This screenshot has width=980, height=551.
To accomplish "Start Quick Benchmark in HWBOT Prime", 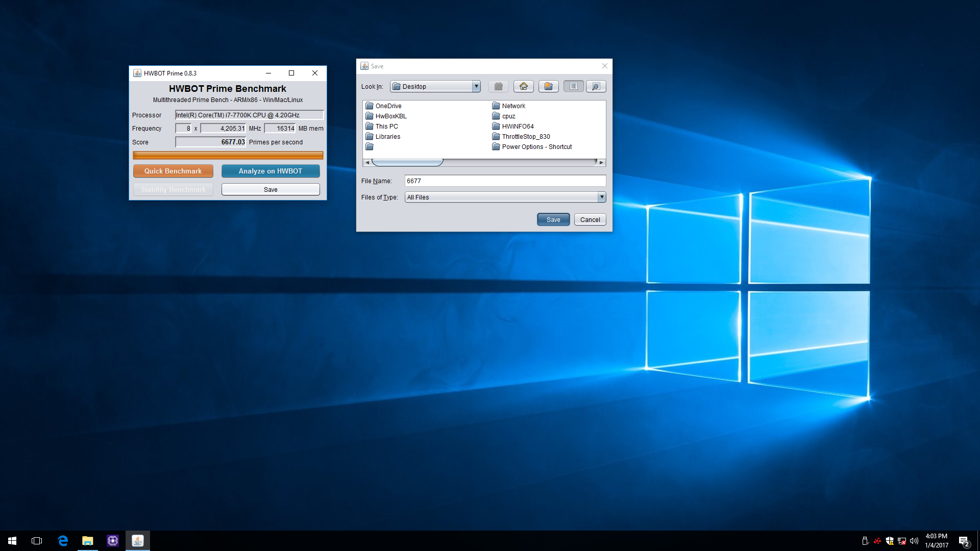I will 173,171.
